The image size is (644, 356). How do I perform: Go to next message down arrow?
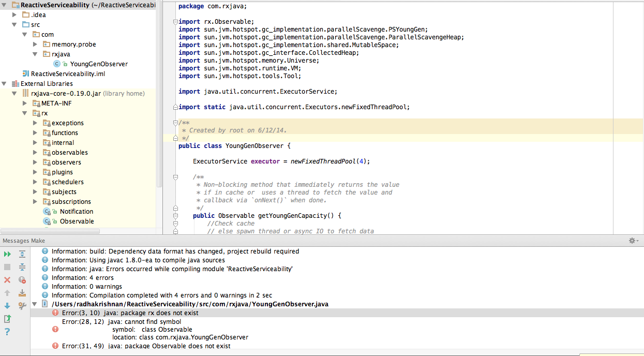pos(7,306)
